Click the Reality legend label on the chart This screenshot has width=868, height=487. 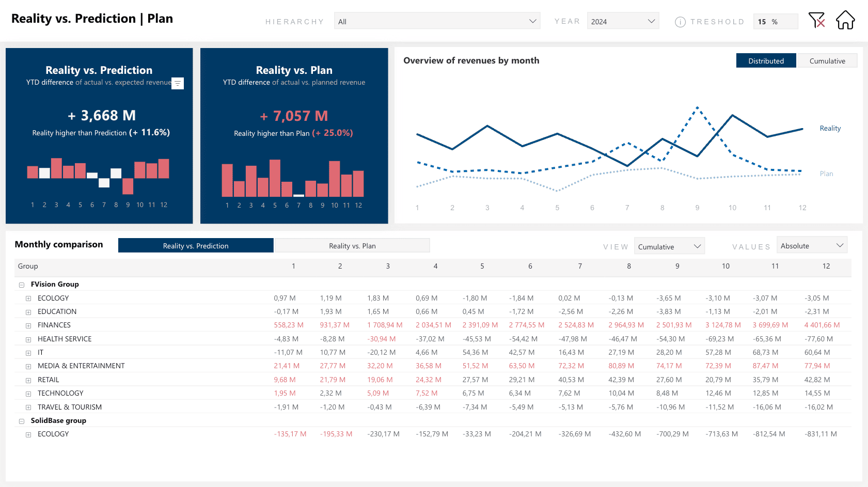point(830,128)
